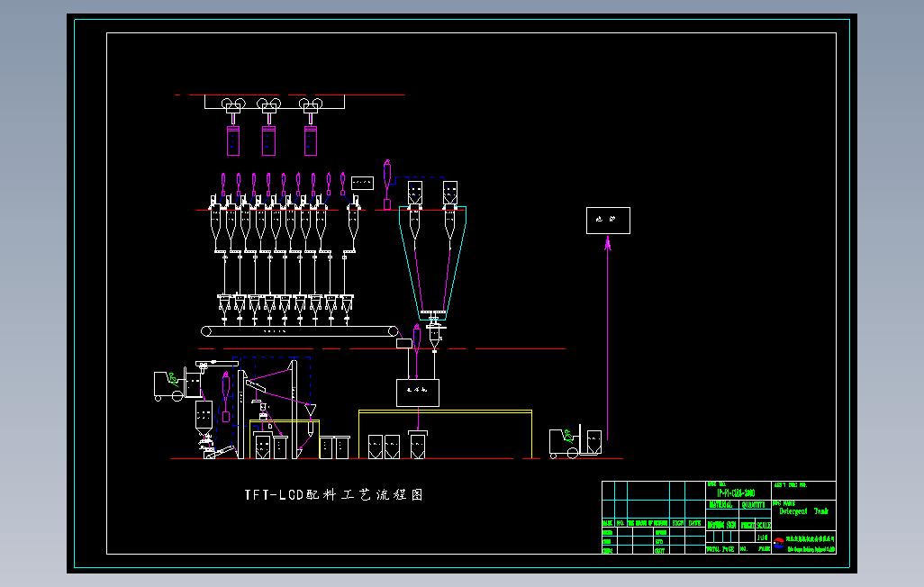Select the leftmost silo in the silo row
The width and height of the screenshot is (924, 587).
[x=215, y=226]
